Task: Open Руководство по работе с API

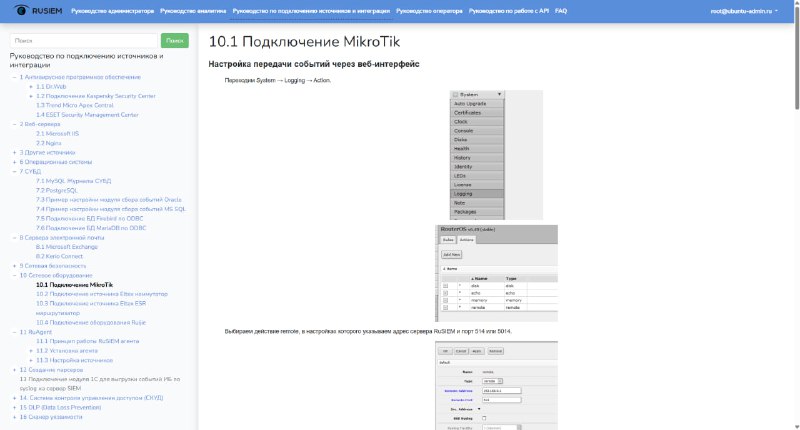Action: pos(509,11)
